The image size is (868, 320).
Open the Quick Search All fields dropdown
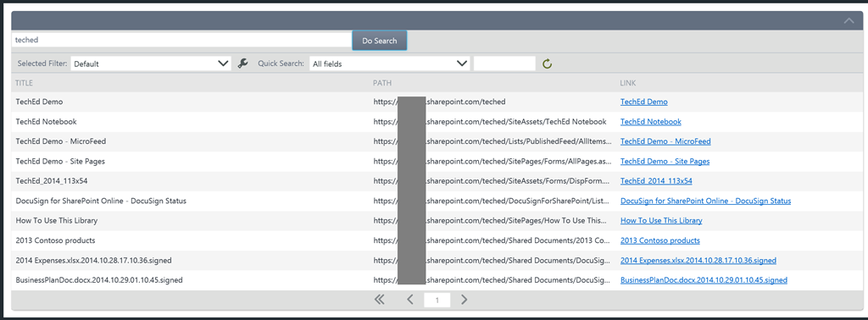click(x=389, y=63)
